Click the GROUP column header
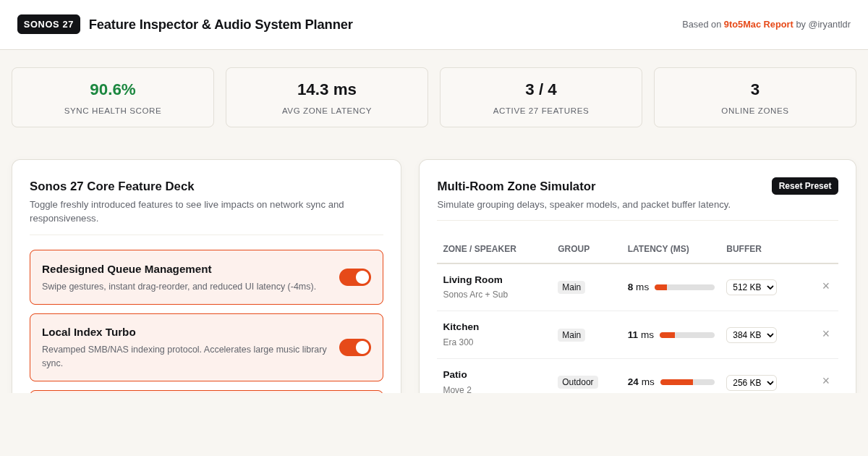The image size is (868, 456). [574, 249]
